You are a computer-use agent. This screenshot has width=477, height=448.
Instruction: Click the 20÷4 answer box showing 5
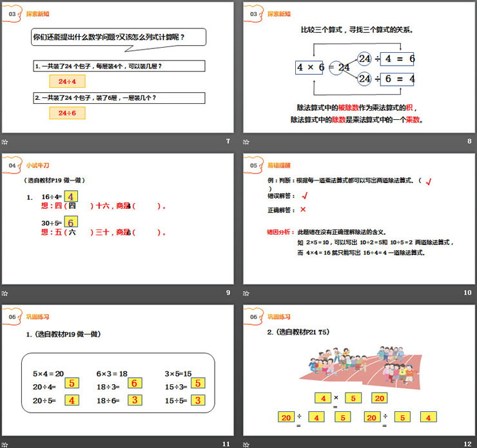(72, 384)
